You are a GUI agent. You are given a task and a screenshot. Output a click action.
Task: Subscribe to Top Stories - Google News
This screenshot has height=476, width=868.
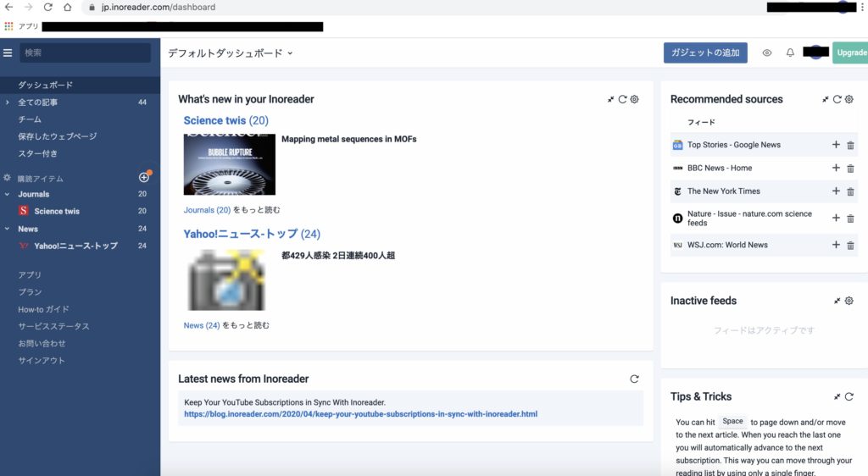(x=836, y=144)
